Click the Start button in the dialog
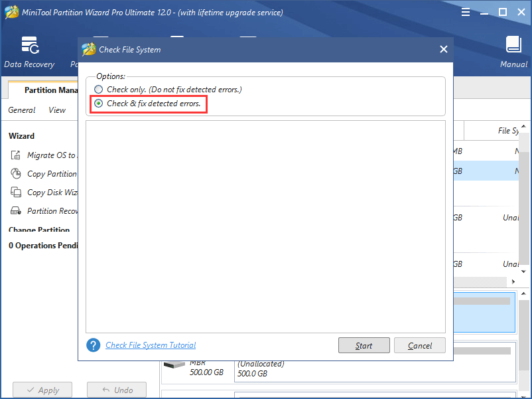The image size is (532, 399). pyautogui.click(x=364, y=345)
